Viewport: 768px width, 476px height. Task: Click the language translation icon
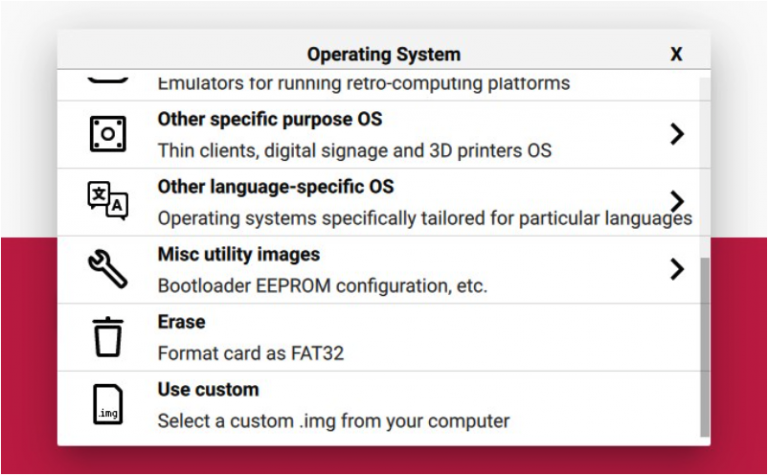[107, 201]
